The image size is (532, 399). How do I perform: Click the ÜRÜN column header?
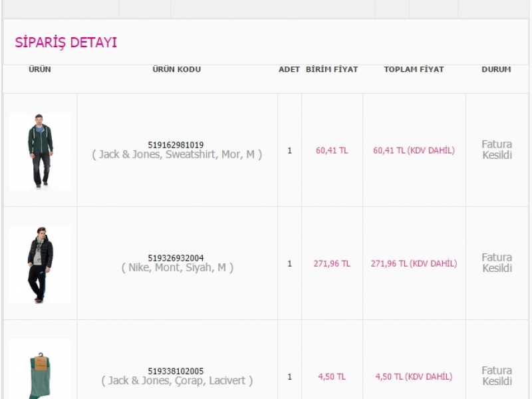40,69
